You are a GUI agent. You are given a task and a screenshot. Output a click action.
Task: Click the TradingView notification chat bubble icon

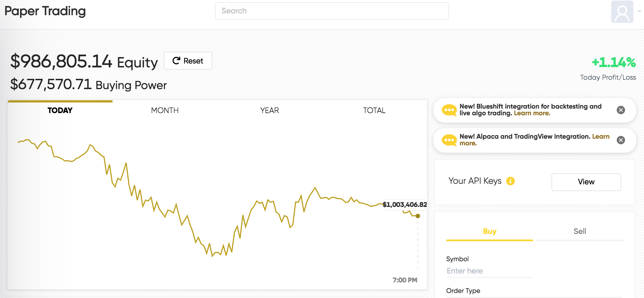449,140
